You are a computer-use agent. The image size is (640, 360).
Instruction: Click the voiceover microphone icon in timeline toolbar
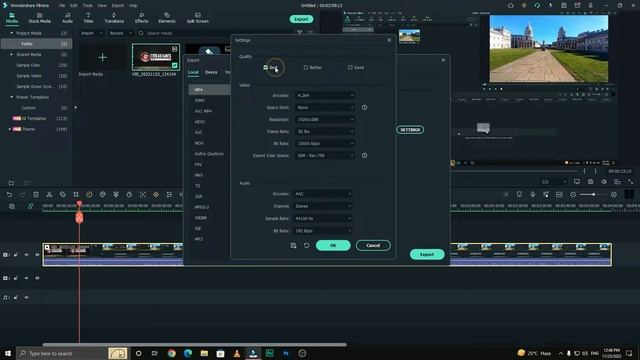click(532, 195)
